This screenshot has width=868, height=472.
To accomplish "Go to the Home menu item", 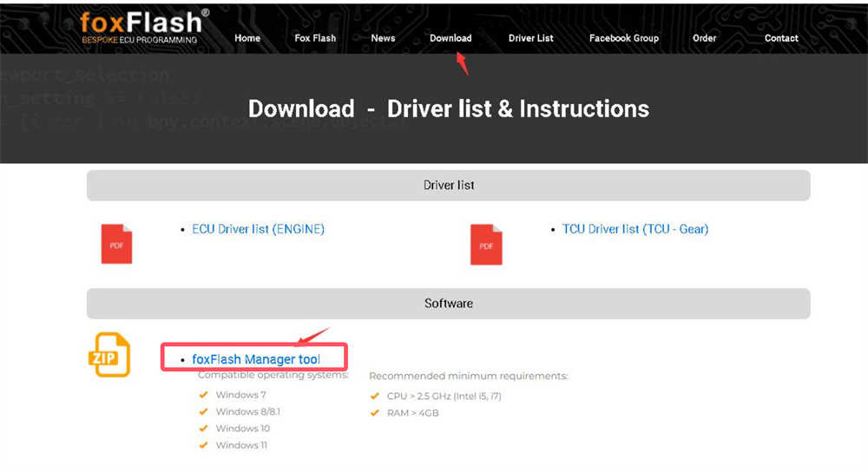I will point(247,38).
